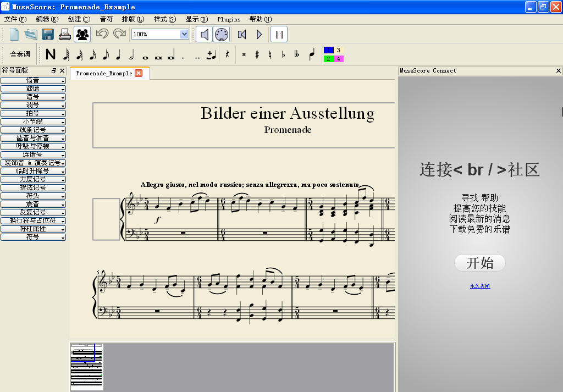The width and height of the screenshot is (563, 392).
Task: Select the 64th note duration
Action: (66, 54)
